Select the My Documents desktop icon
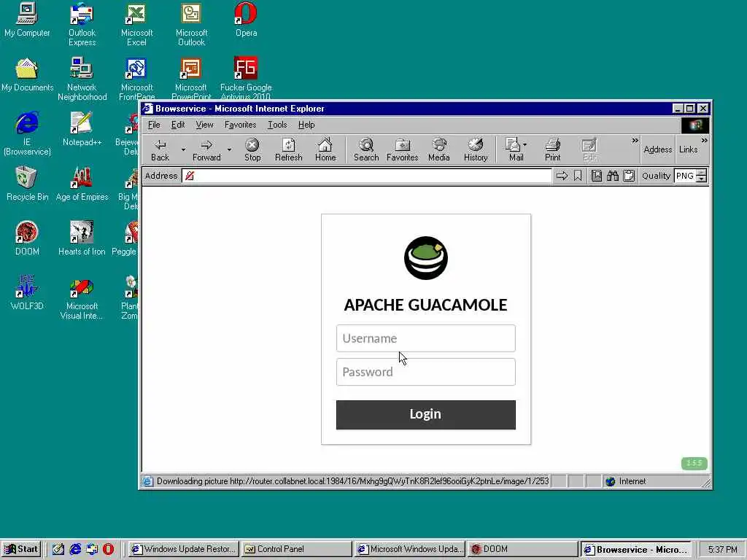 click(27, 75)
